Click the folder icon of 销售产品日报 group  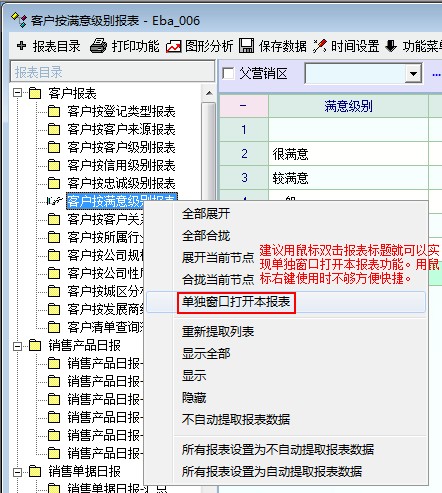click(35, 345)
